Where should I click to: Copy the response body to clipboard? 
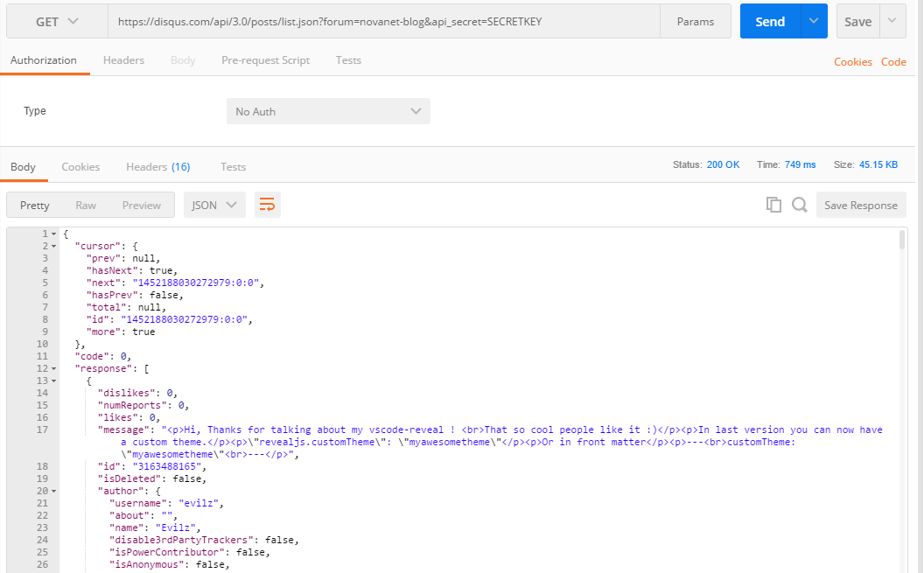pyautogui.click(x=773, y=204)
